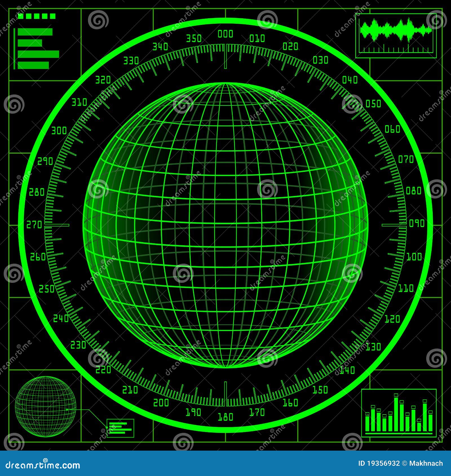This screenshot has height=476, width=451.
Task: Select the 170 bearing label
Action: point(257,412)
